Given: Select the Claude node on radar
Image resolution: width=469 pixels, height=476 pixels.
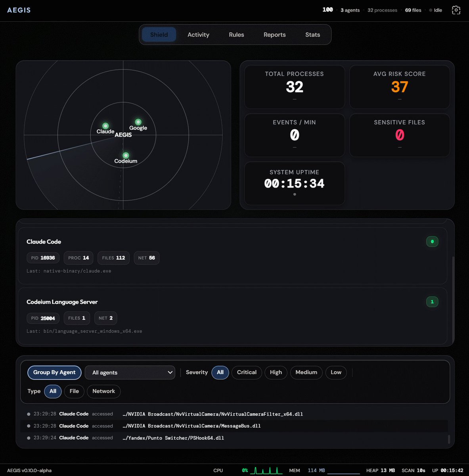Looking at the screenshot, I should pos(105,126).
